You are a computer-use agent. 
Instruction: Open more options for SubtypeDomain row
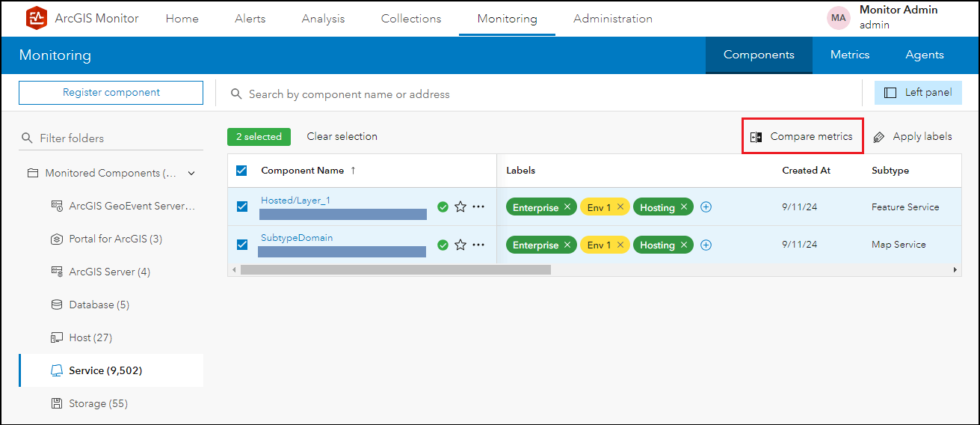pos(478,245)
